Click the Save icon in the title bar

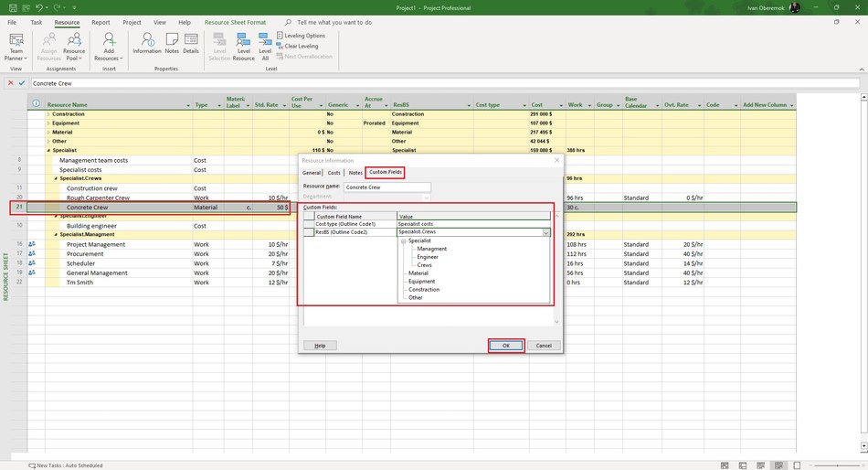[13, 7]
